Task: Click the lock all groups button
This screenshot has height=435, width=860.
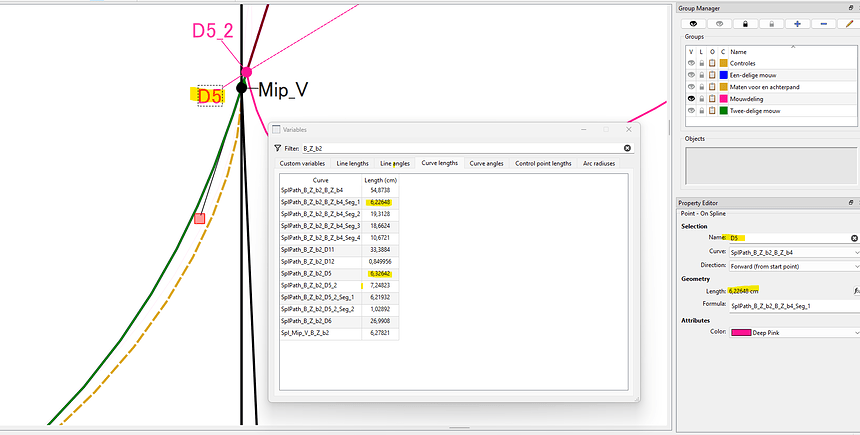Action: 743,23
